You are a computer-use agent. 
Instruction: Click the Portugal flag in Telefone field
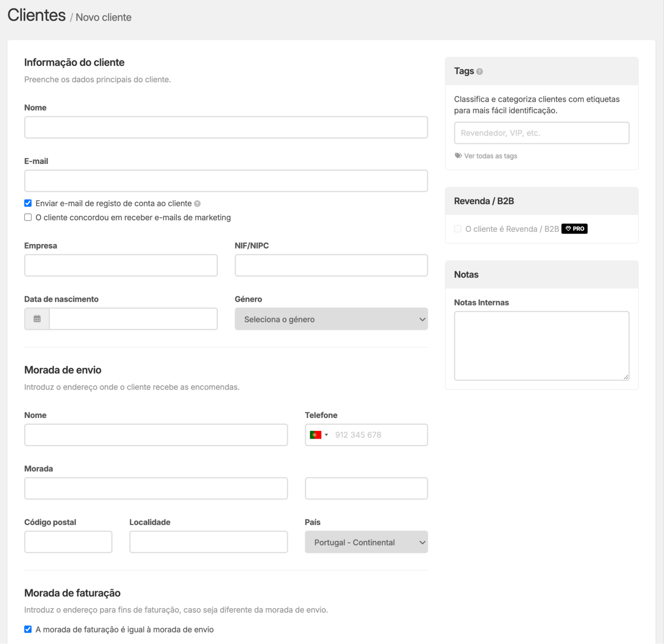[x=316, y=435]
